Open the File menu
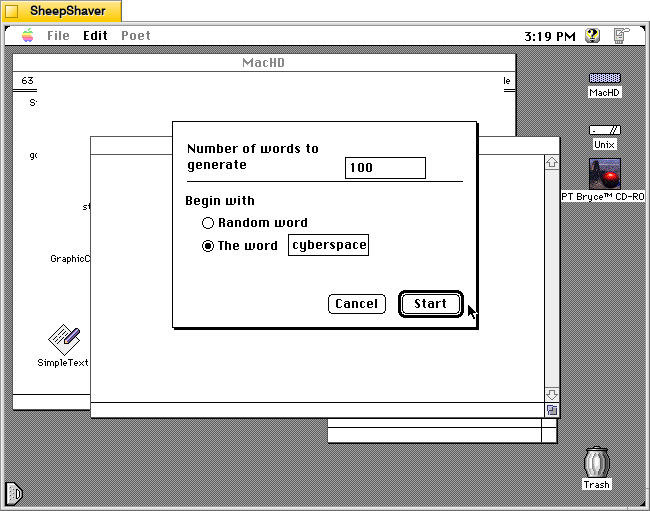Viewport: 650px width, 511px height. [x=58, y=36]
